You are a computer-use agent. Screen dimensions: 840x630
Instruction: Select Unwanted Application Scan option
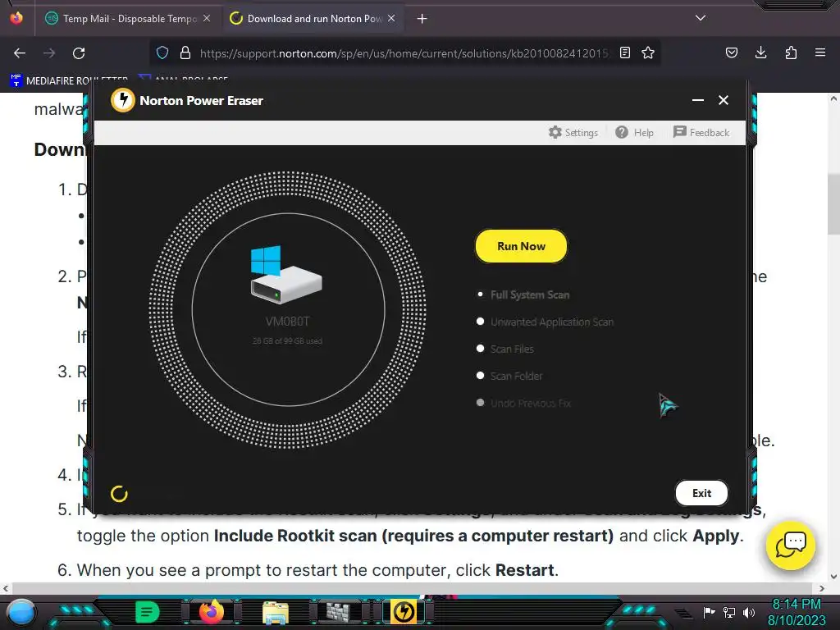[x=545, y=322]
